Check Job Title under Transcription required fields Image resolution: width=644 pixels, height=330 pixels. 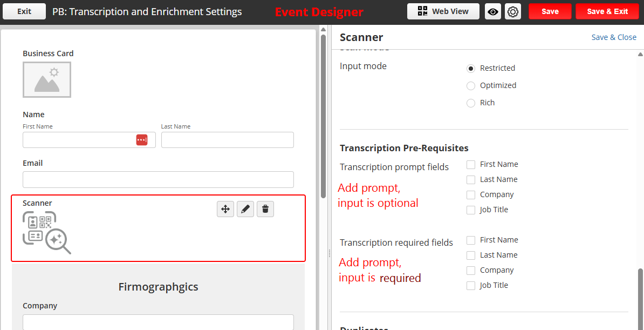pyautogui.click(x=471, y=286)
